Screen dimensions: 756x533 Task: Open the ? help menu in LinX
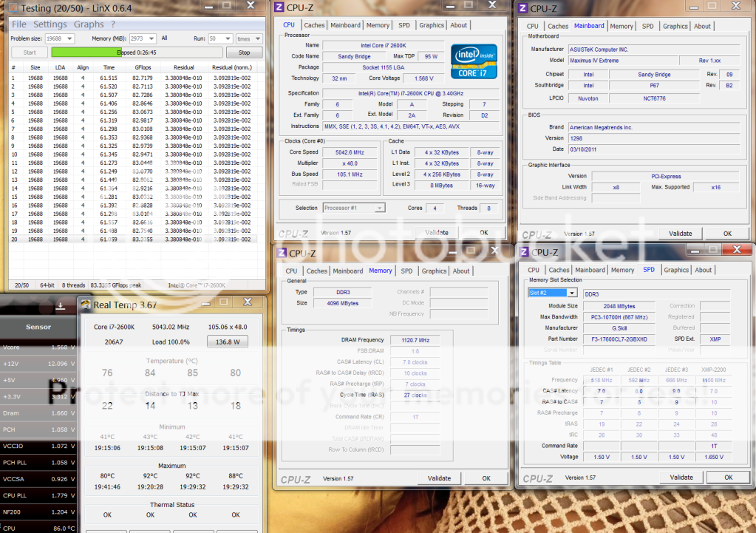click(113, 24)
